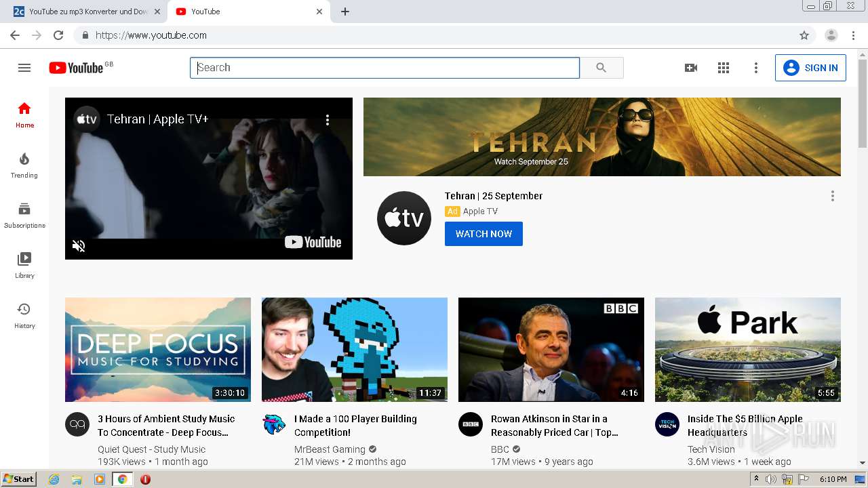
Task: Open the MrBeast Gaming channel avatar
Action: click(x=274, y=424)
